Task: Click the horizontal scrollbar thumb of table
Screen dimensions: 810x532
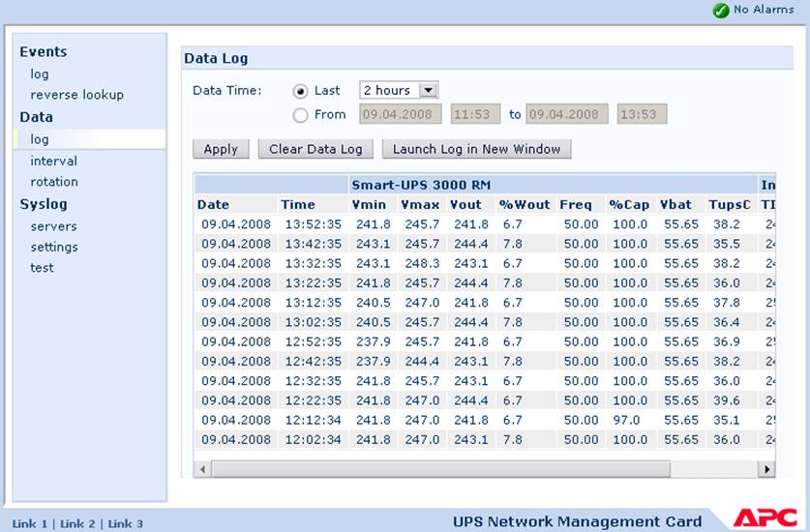Action: [x=440, y=469]
